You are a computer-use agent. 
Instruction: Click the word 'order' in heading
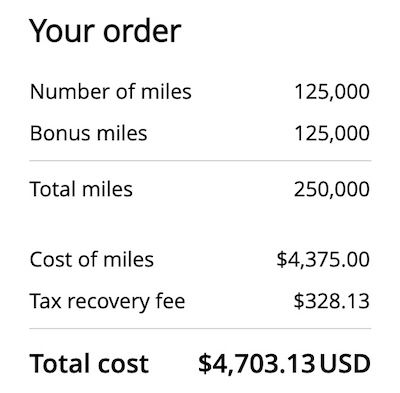click(x=142, y=32)
